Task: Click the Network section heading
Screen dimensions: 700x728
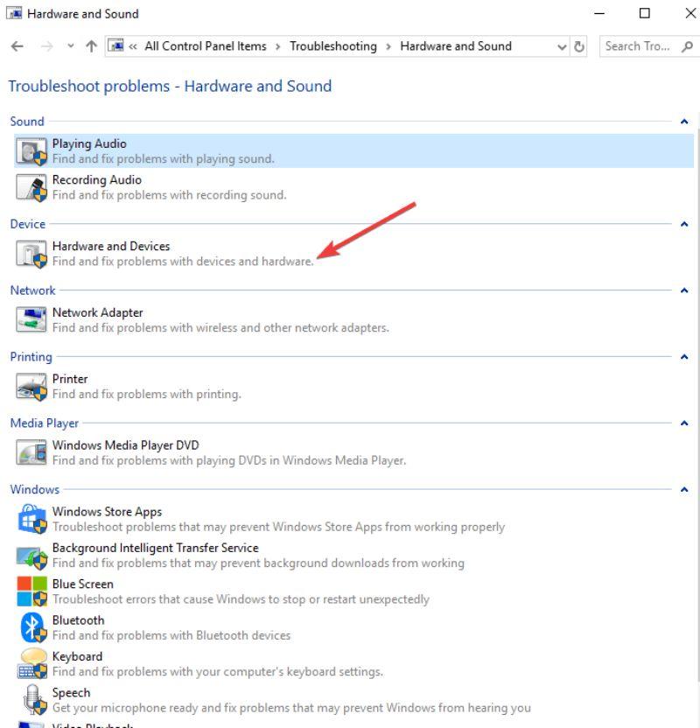Action: 32,290
